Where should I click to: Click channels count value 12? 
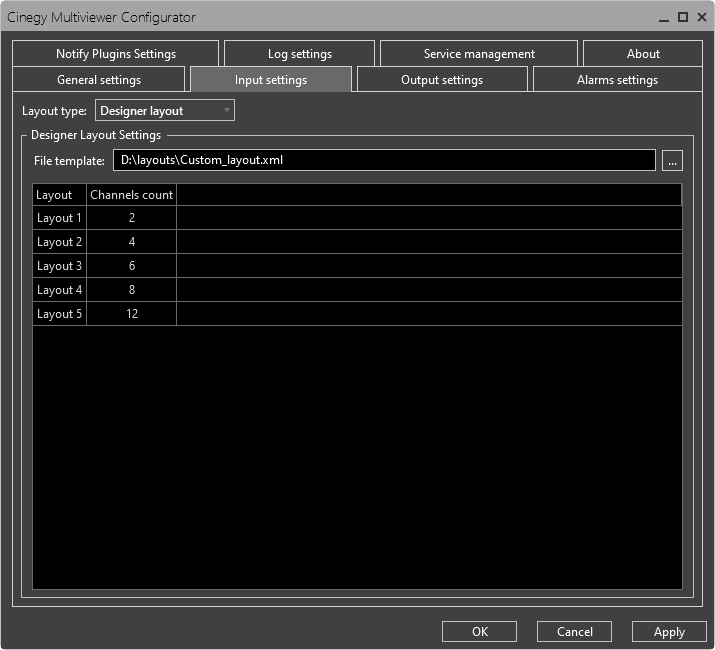[132, 313]
